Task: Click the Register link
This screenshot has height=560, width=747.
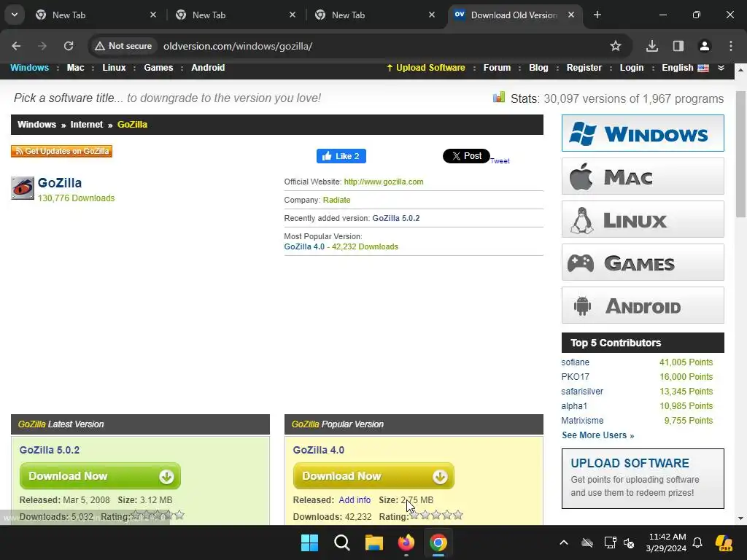Action: [x=584, y=68]
